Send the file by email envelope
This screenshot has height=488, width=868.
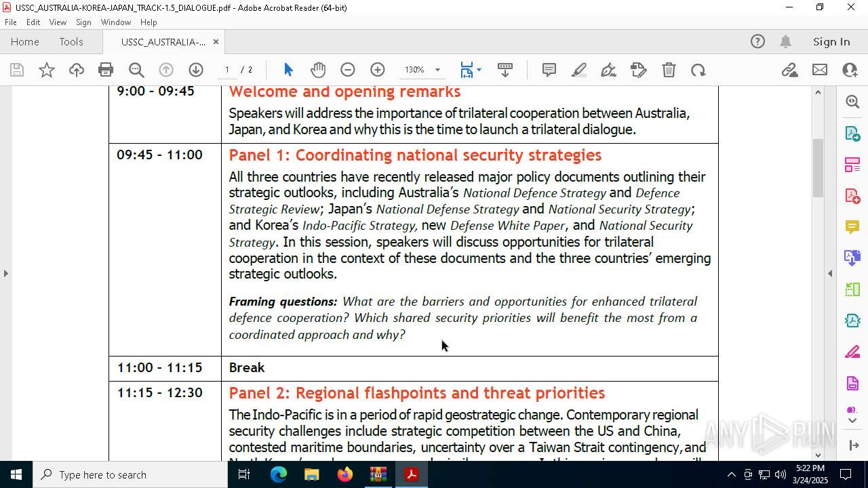tap(820, 70)
